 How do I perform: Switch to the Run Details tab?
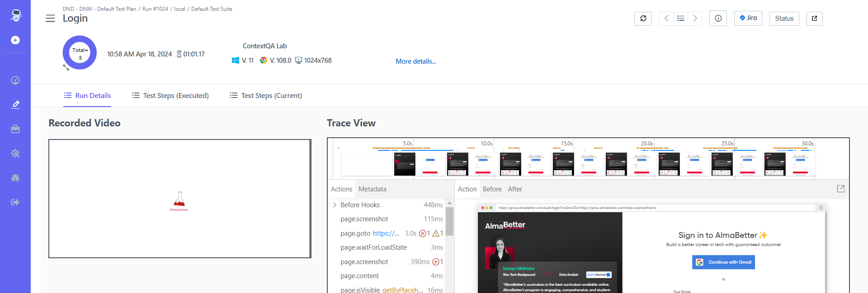pos(87,96)
